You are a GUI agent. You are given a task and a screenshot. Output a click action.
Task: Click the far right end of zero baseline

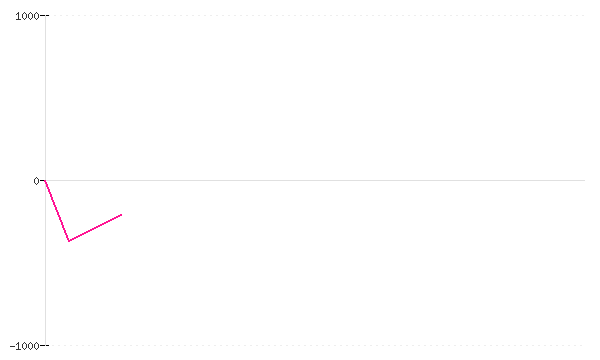point(584,180)
